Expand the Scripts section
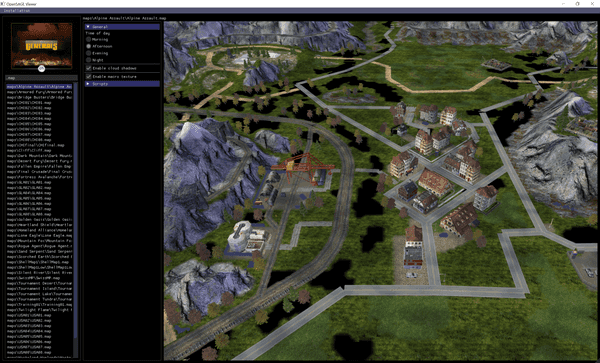 122,84
